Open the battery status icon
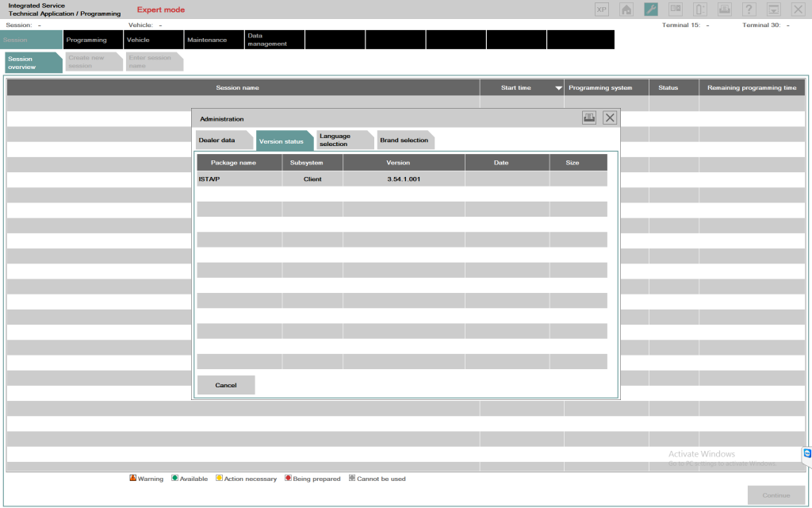This screenshot has width=812, height=508. click(700, 10)
